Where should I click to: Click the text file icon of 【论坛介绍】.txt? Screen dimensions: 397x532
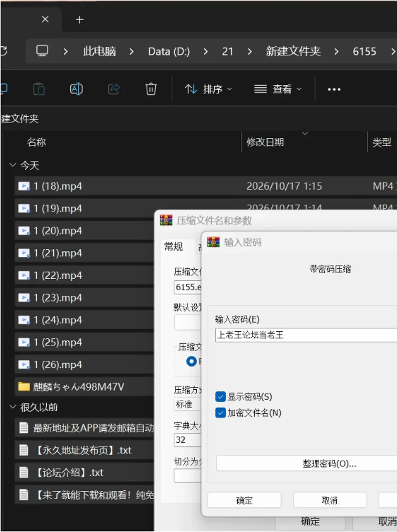(24, 472)
